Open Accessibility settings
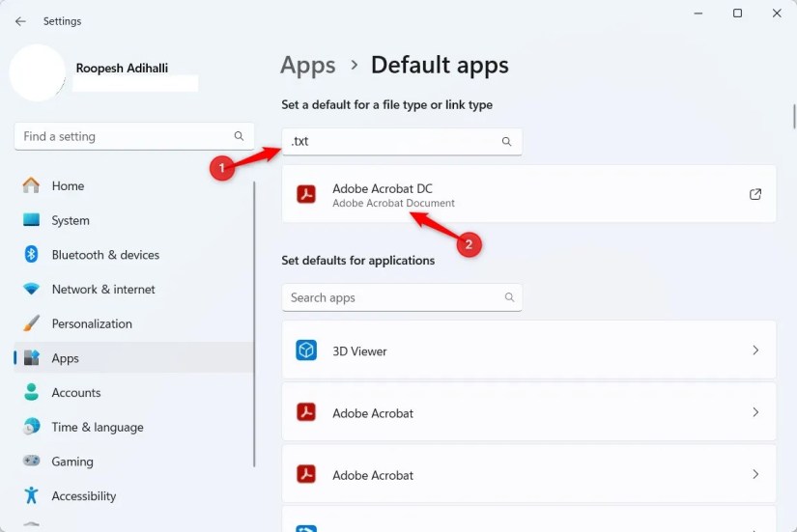The width and height of the screenshot is (797, 532). click(133, 496)
